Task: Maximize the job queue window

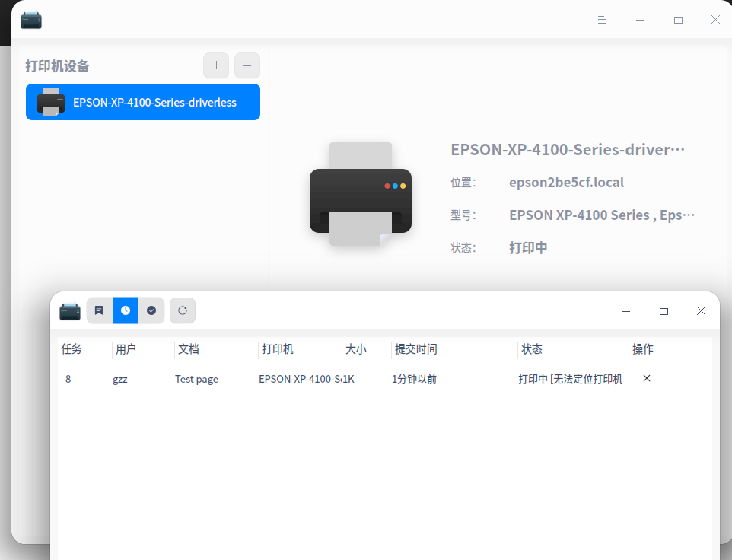Action: coord(664,311)
